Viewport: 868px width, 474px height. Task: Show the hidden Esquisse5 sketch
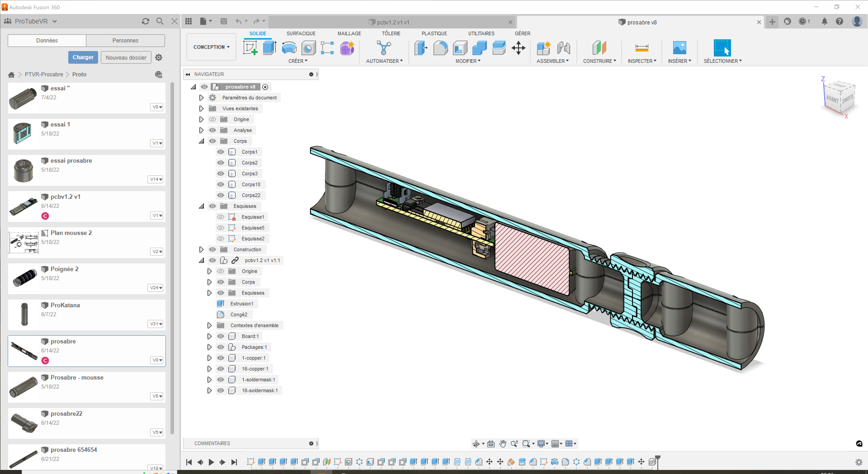tap(220, 228)
